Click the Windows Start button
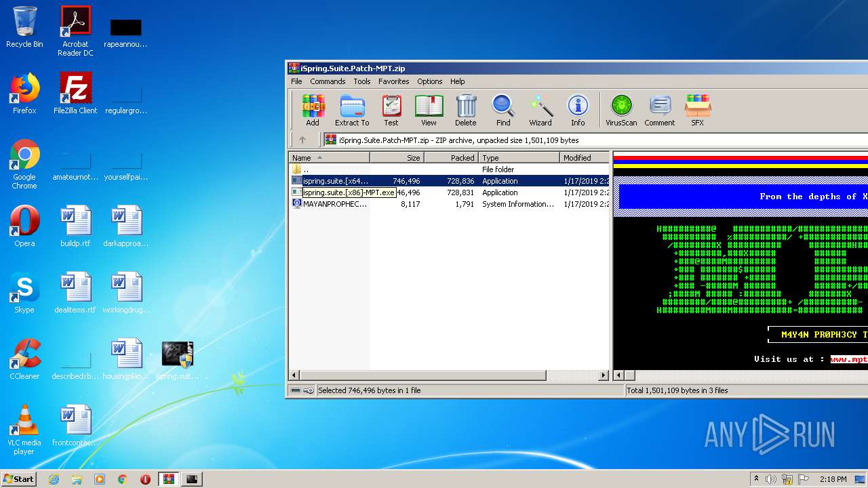This screenshot has width=868, height=488. (18, 479)
